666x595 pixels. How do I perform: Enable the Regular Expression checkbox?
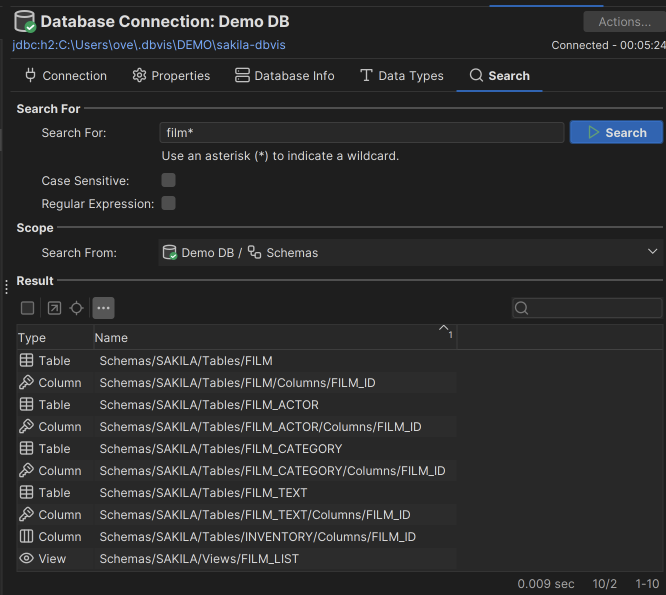pos(168,204)
